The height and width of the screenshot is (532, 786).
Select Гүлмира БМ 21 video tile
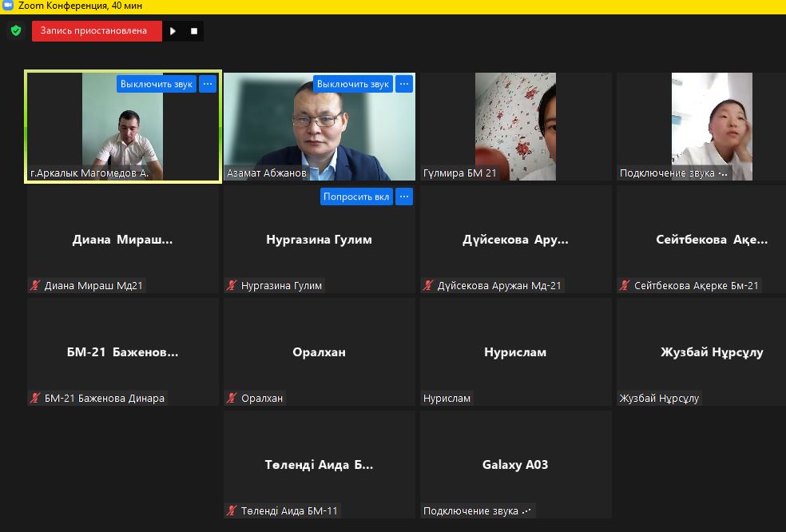tap(515, 126)
